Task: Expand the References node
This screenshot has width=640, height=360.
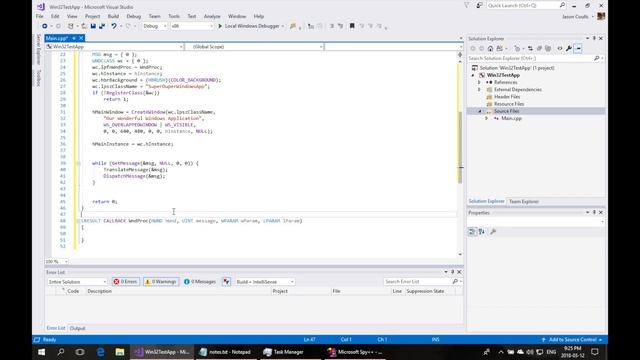Action: pos(480,82)
